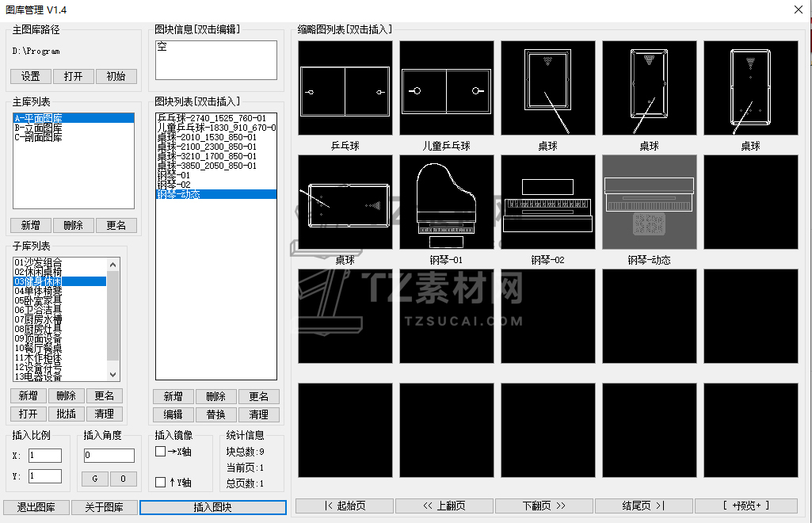Select 01沙发组合 in sub-library list

click(x=59, y=262)
